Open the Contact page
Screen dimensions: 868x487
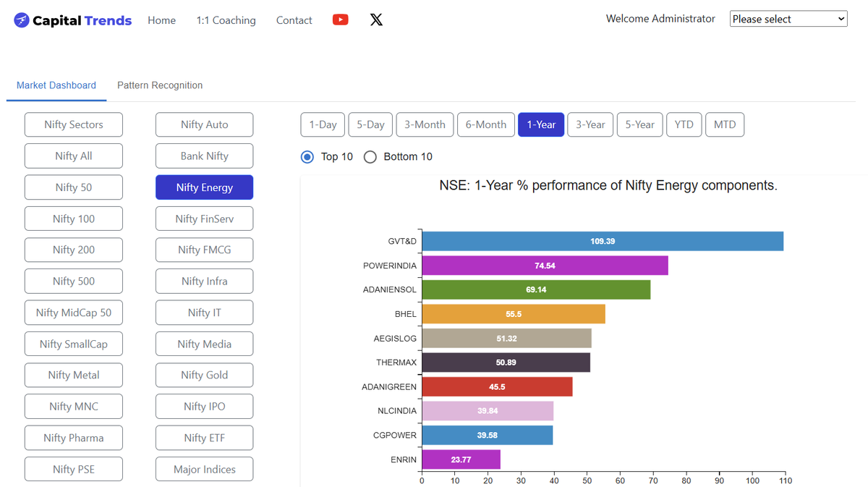click(294, 20)
